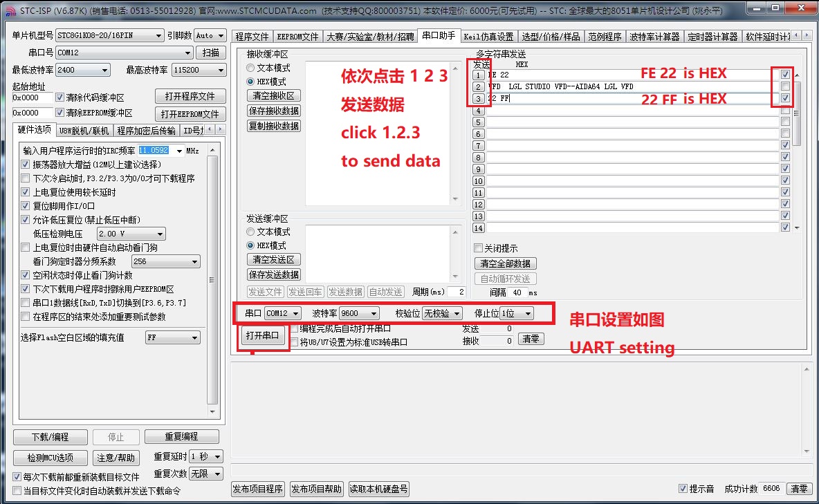This screenshot has width=819, height=504.
Task: Open the EEPROM文件 tab
Action: (297, 37)
